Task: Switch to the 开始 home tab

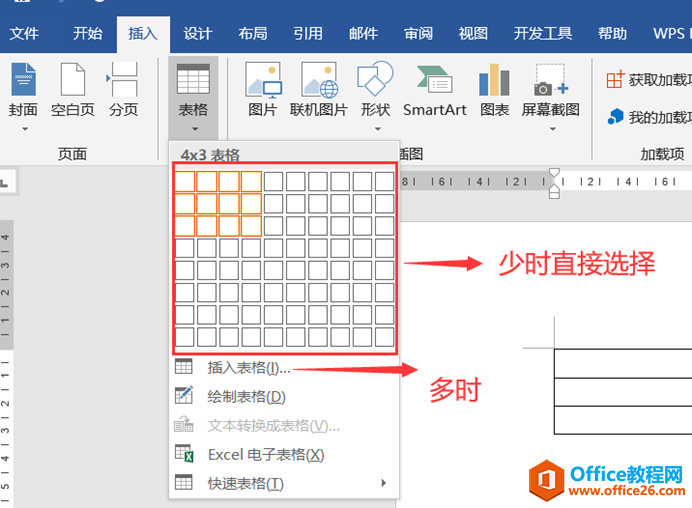Action: coord(88,34)
